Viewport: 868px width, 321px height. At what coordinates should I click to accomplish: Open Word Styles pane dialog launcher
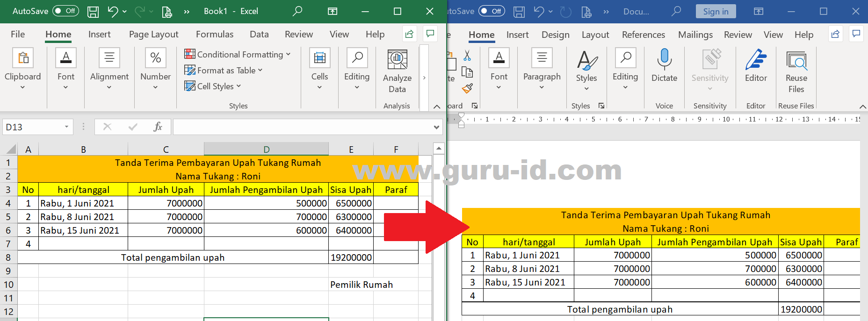601,106
